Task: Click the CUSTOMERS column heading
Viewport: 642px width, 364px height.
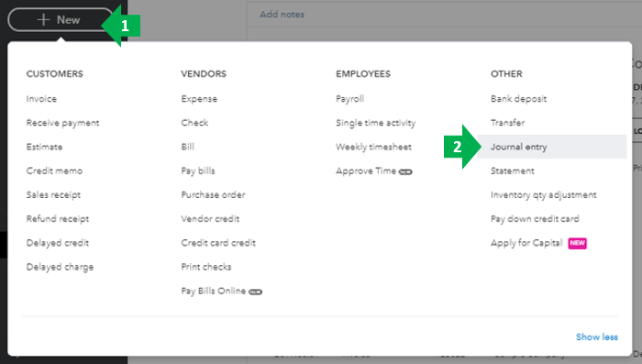Action: click(x=54, y=73)
